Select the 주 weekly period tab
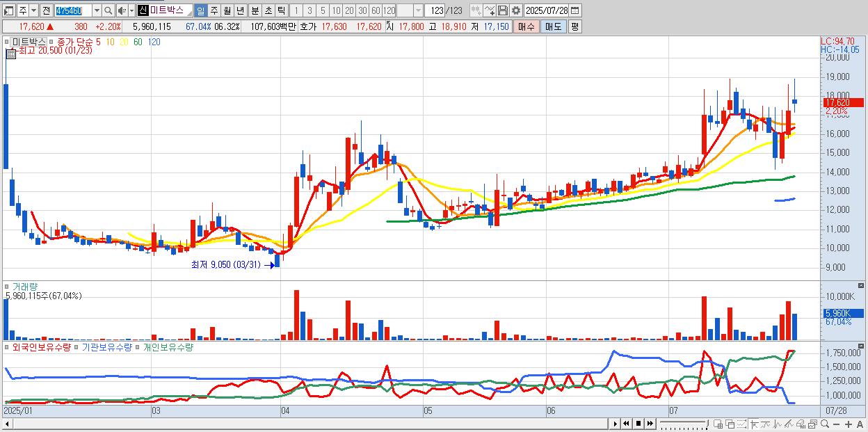The image size is (868, 432). point(214,10)
